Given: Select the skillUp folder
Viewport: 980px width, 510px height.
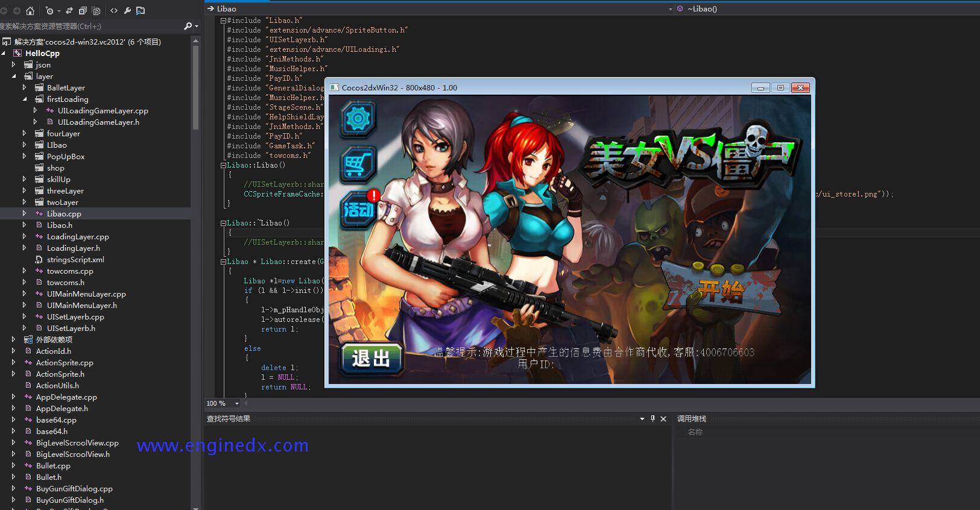Looking at the screenshot, I should 58,179.
